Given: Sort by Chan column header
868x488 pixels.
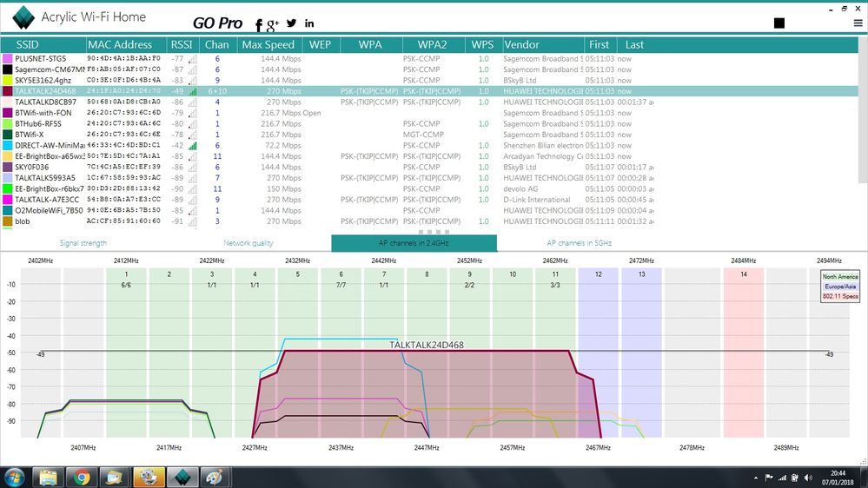Looking at the screenshot, I should [216, 45].
